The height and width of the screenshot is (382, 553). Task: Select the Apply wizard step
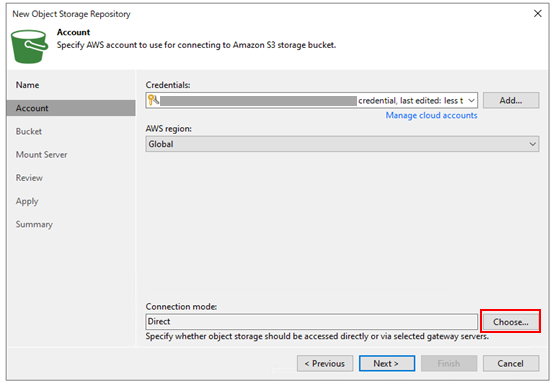pyautogui.click(x=27, y=201)
